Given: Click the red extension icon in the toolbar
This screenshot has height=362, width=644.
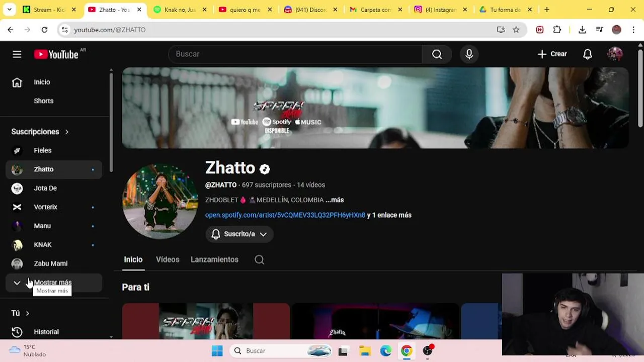Looking at the screenshot, I should pyautogui.click(x=540, y=30).
